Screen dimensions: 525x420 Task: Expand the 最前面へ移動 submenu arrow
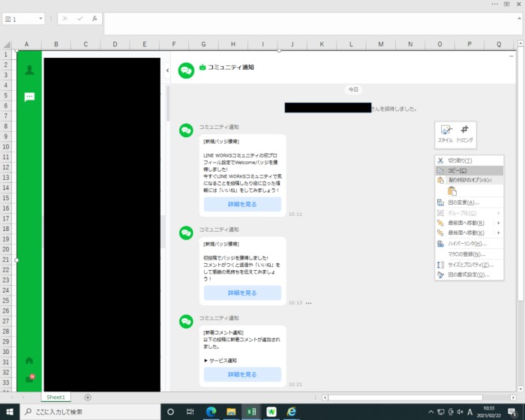click(x=499, y=223)
